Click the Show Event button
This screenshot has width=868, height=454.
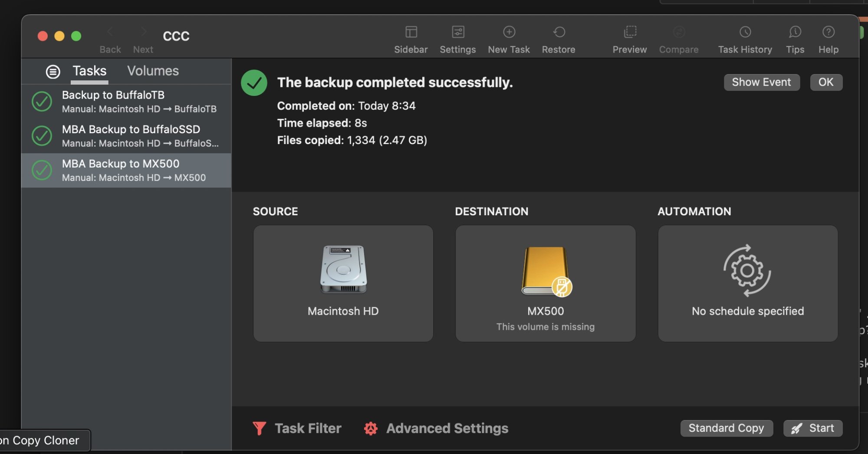762,82
